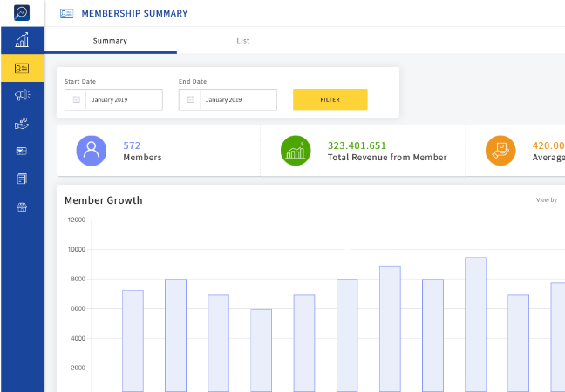Open the store shop sidebar icon
565x392 pixels.
pyautogui.click(x=22, y=206)
